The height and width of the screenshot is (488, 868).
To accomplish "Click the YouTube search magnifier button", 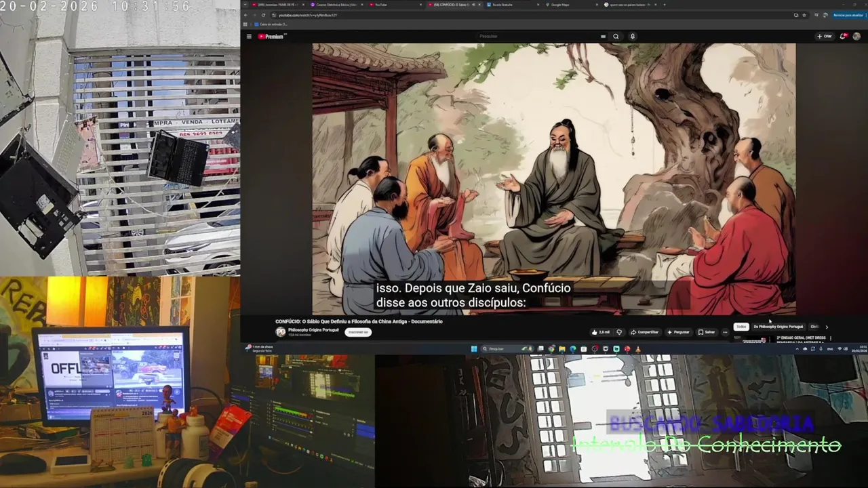I will pyautogui.click(x=616, y=37).
